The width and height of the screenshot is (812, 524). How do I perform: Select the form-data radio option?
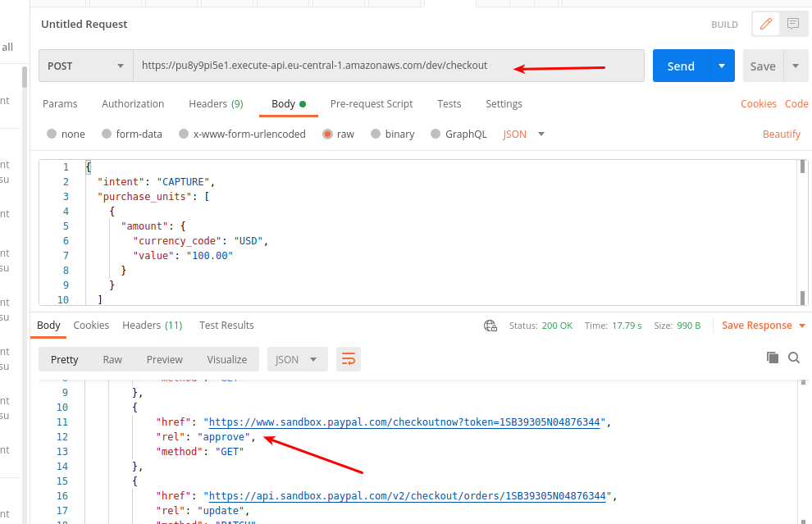107,134
